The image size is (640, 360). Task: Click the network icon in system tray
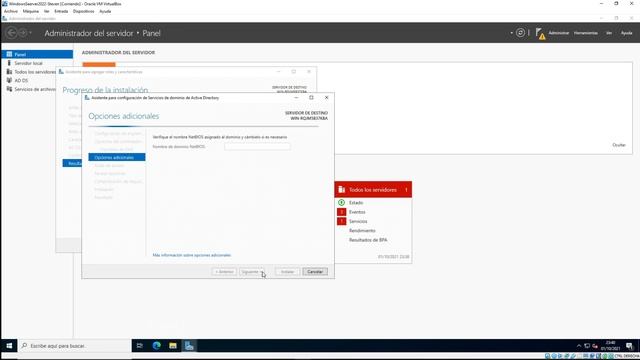click(587, 346)
